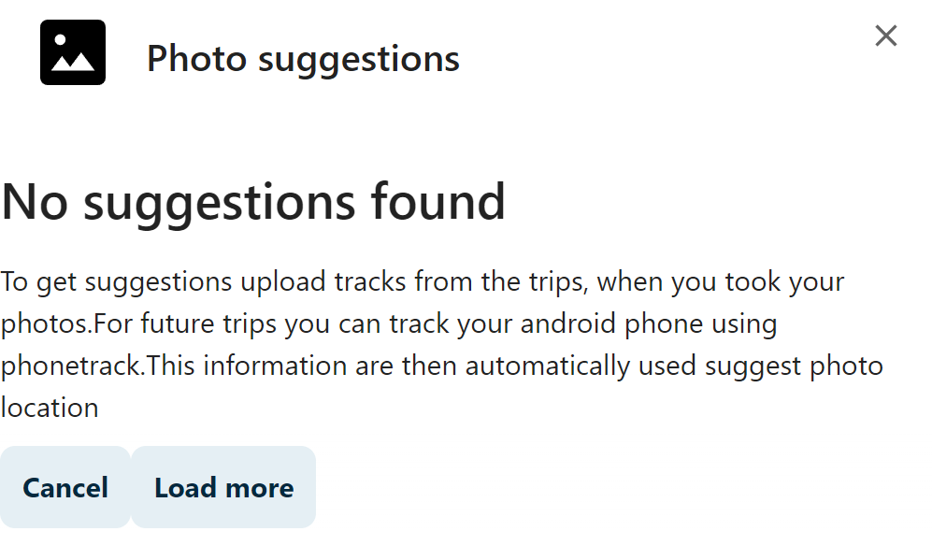Click the word 'suggestions' in the dialog title
The height and width of the screenshot is (560, 932).
coord(359,60)
